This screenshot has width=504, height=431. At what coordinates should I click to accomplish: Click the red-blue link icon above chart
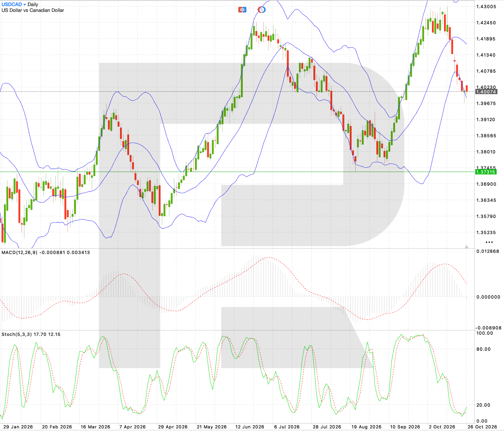coord(242,10)
